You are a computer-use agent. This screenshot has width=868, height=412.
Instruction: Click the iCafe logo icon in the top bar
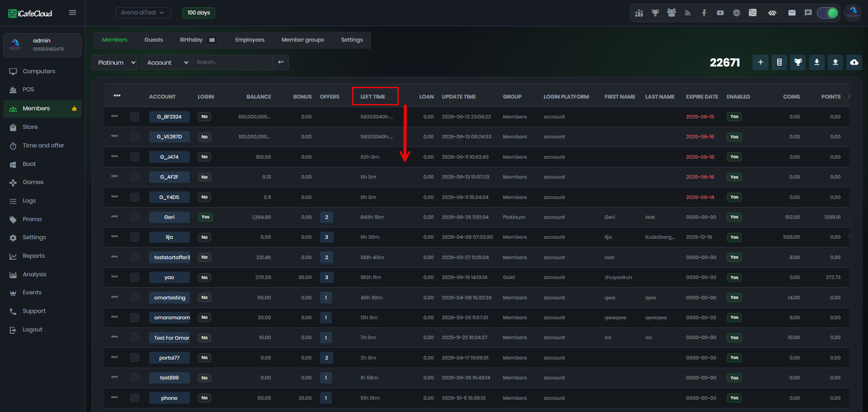point(753,13)
